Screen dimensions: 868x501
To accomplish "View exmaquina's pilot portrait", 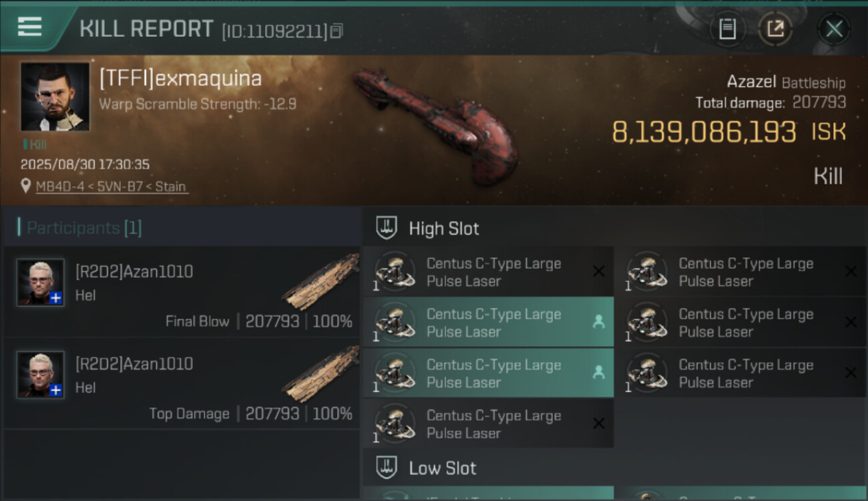I will [x=55, y=96].
